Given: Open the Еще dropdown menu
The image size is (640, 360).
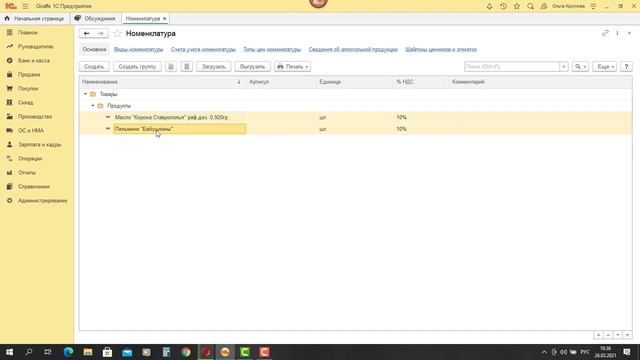Looking at the screenshot, I should [604, 67].
